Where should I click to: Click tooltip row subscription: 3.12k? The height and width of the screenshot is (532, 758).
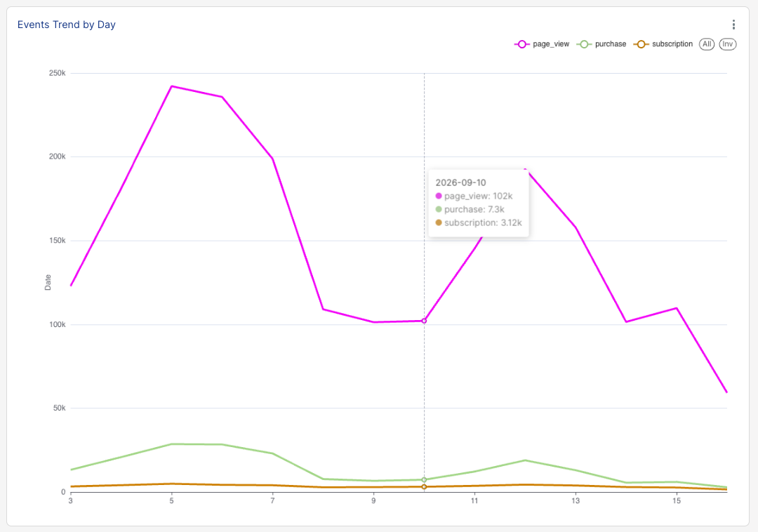point(479,222)
